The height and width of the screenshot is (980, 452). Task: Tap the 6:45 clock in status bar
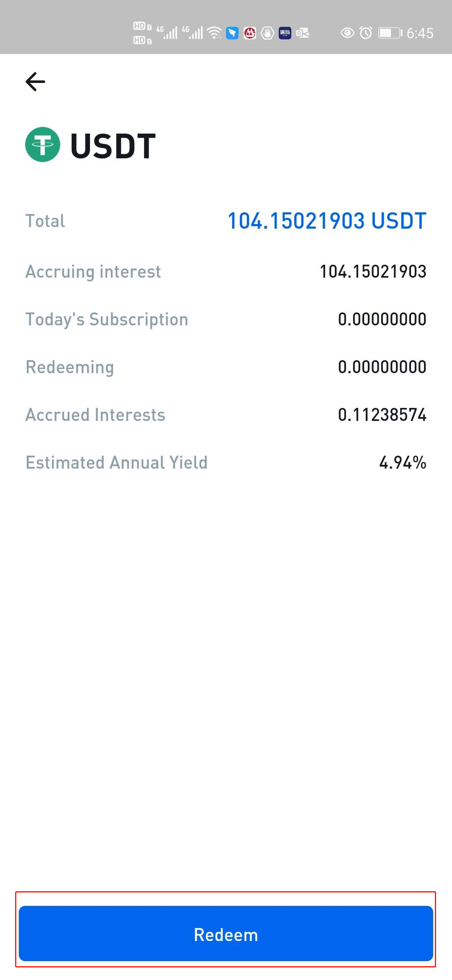(420, 33)
